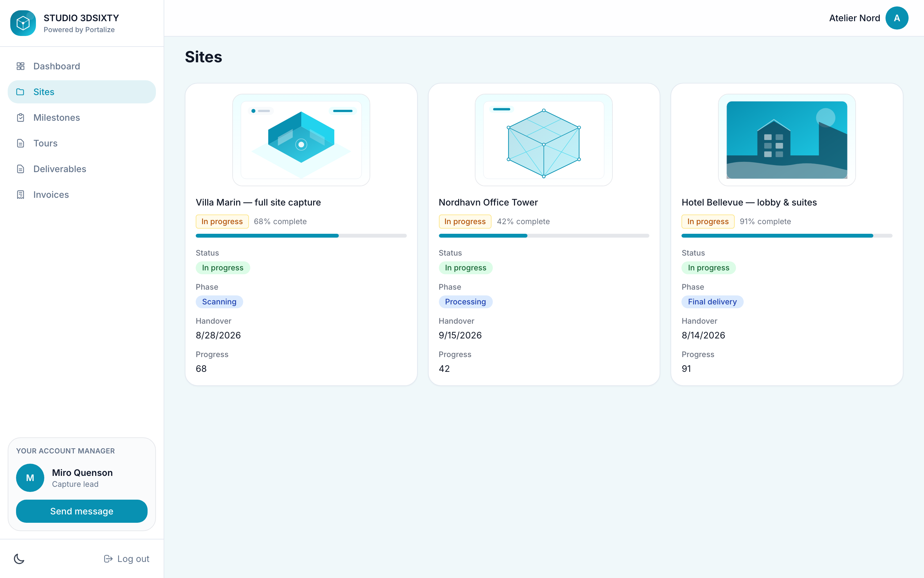The image size is (924, 578).
Task: Click the Scanning phase badge
Action: coord(219,302)
